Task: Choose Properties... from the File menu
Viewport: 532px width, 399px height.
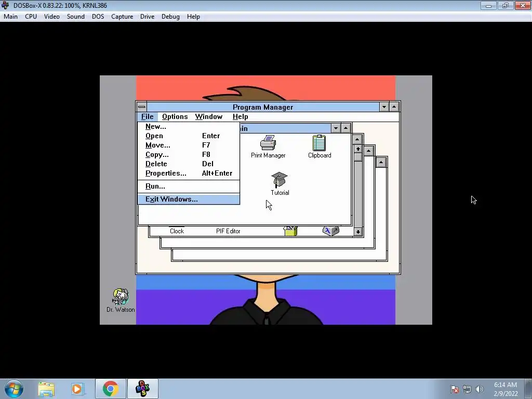Action: pyautogui.click(x=189, y=173)
